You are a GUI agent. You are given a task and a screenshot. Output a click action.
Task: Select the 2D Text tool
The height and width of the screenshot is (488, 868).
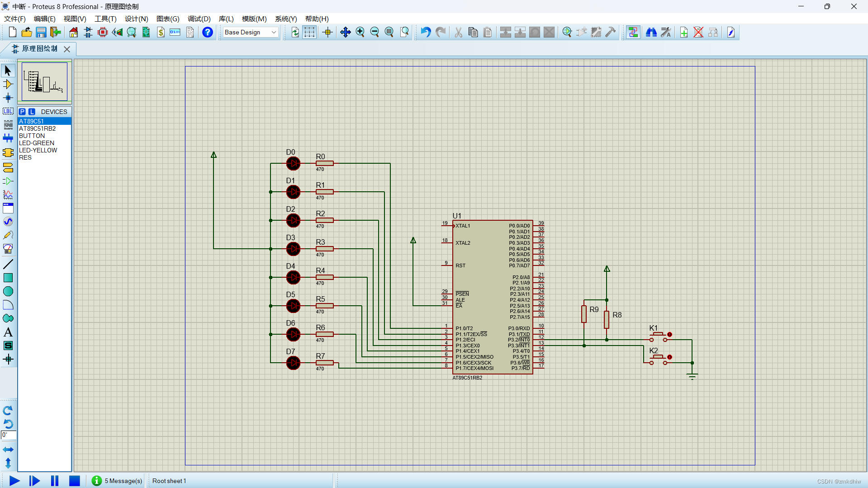tap(8, 332)
